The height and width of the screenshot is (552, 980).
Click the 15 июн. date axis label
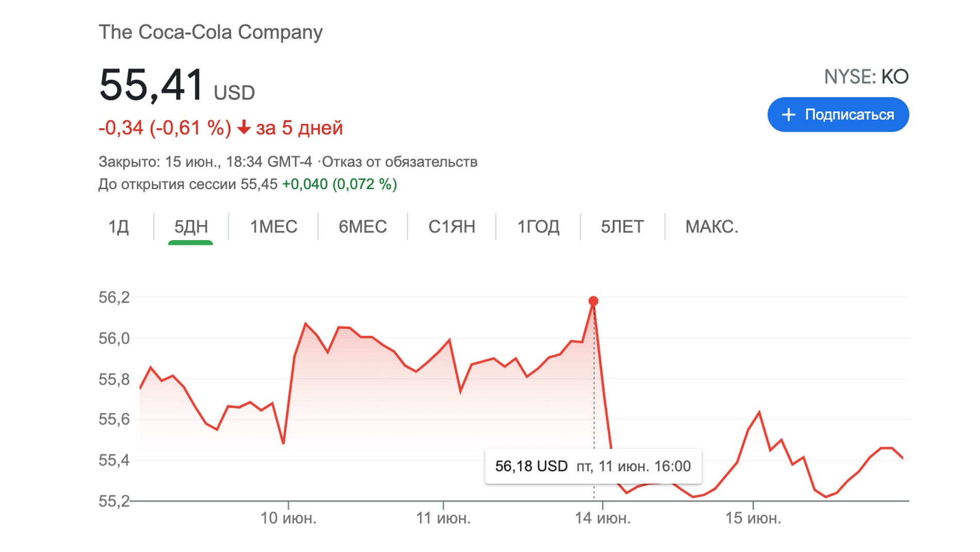click(753, 518)
